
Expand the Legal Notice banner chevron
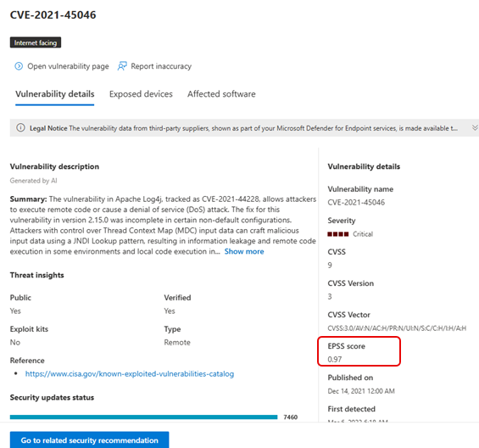(x=475, y=127)
